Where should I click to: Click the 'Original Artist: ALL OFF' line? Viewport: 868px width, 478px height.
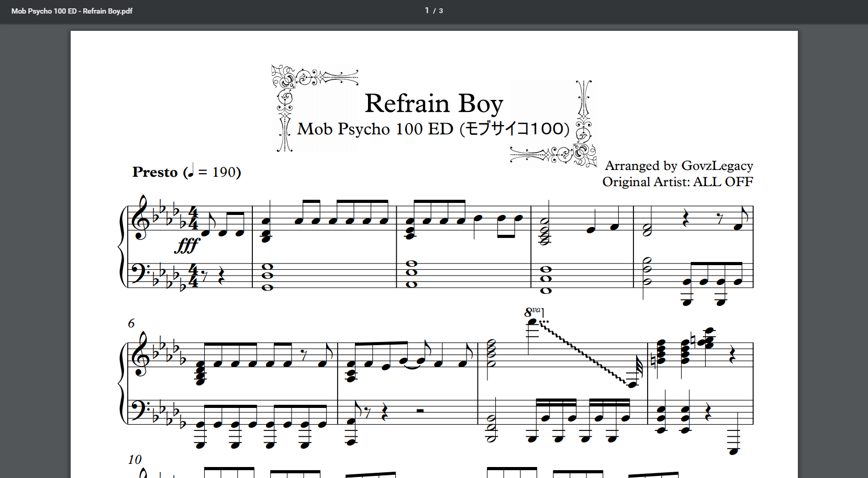click(x=677, y=182)
